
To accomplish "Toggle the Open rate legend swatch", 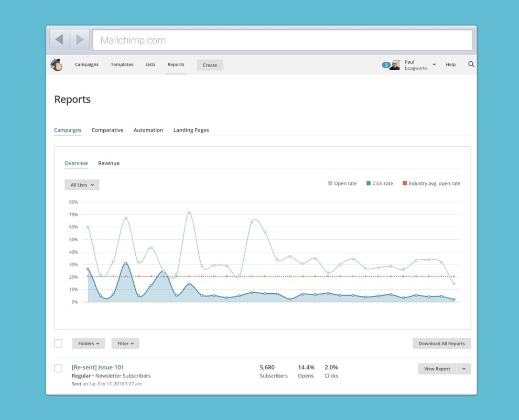I will [330, 183].
